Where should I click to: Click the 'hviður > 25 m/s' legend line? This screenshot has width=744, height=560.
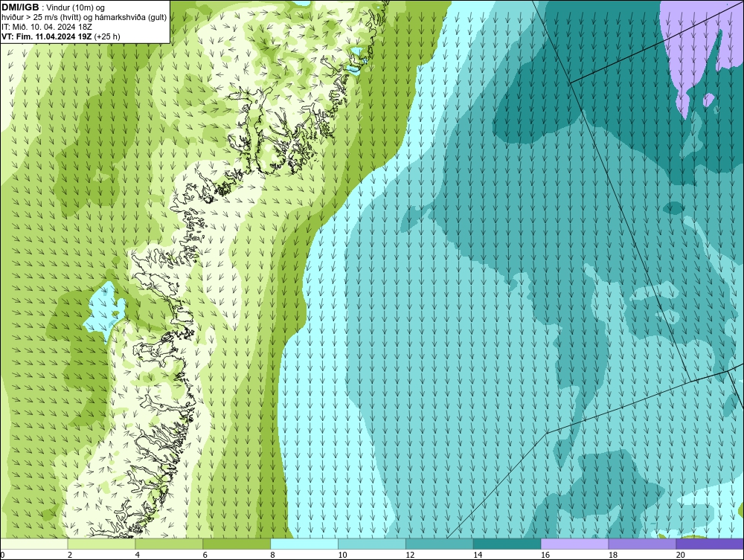(x=85, y=18)
